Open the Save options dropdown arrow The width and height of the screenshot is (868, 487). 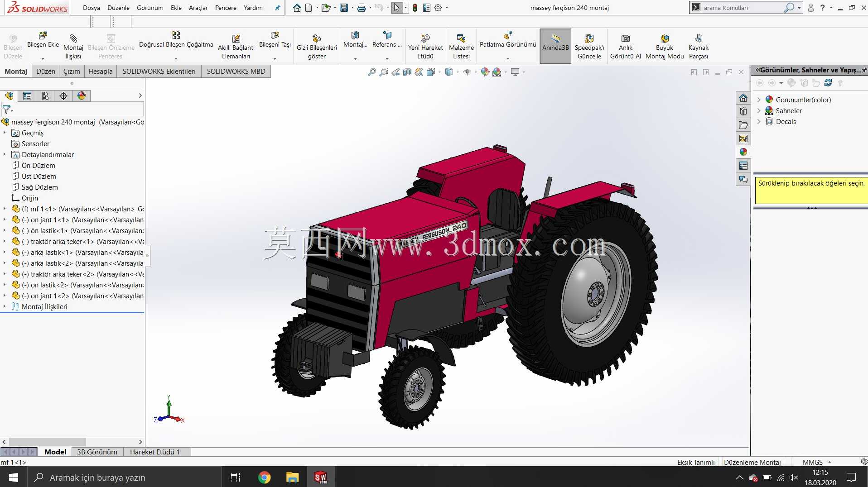click(352, 8)
